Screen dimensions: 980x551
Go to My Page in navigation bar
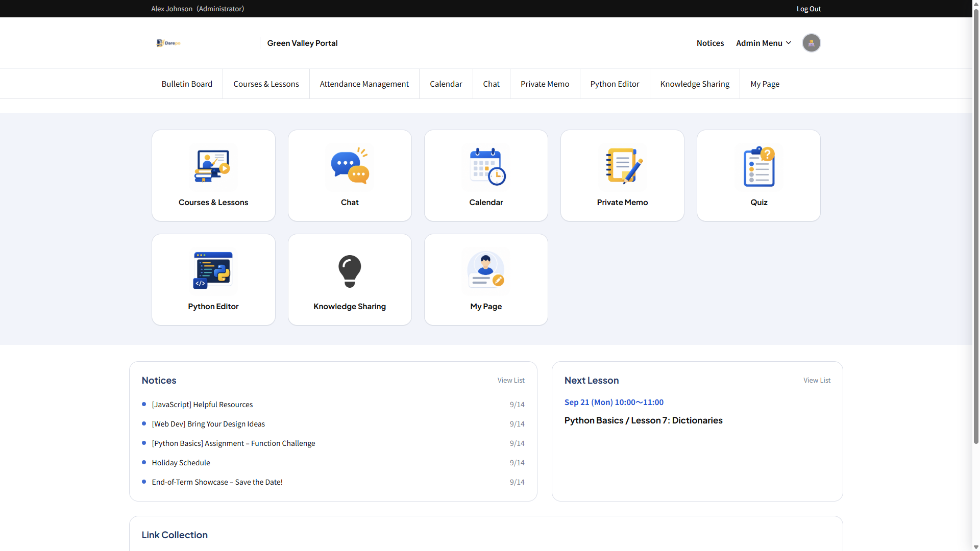coord(765,84)
